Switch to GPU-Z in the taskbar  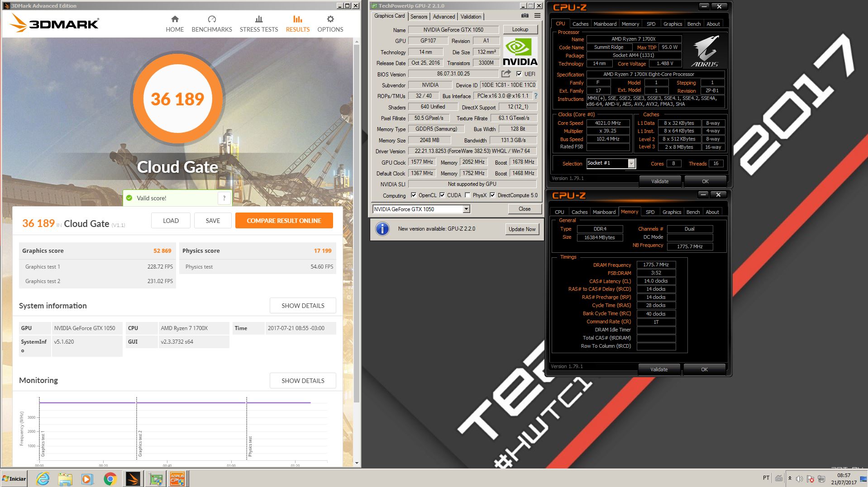[156, 479]
